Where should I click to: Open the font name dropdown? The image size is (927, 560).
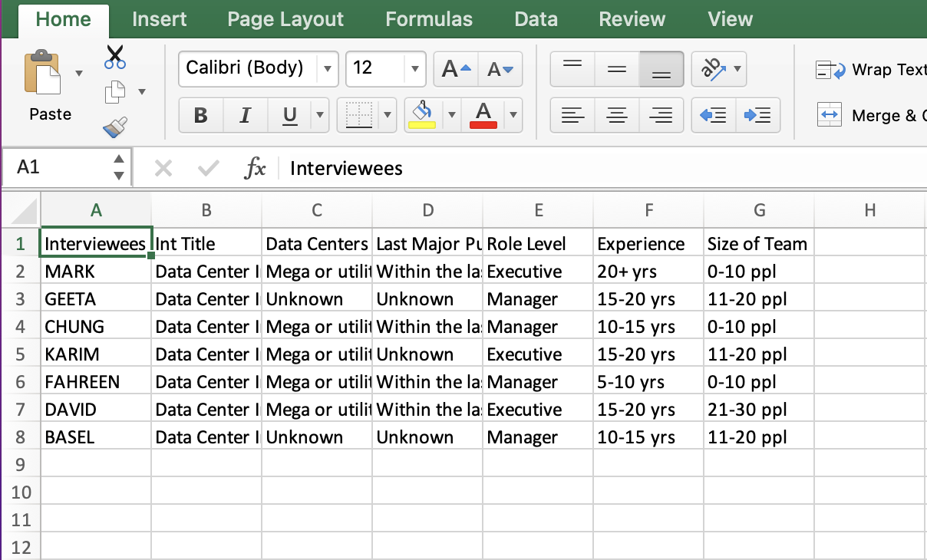(328, 70)
